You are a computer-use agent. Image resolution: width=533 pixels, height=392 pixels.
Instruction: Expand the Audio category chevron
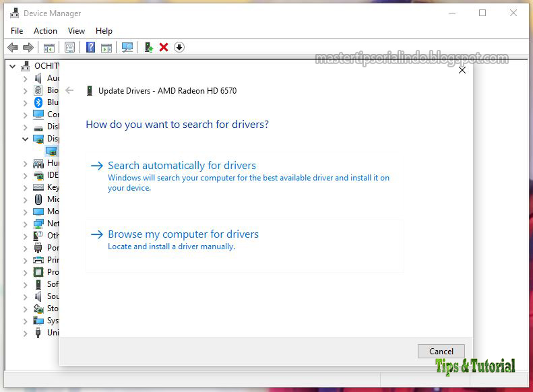(x=25, y=79)
